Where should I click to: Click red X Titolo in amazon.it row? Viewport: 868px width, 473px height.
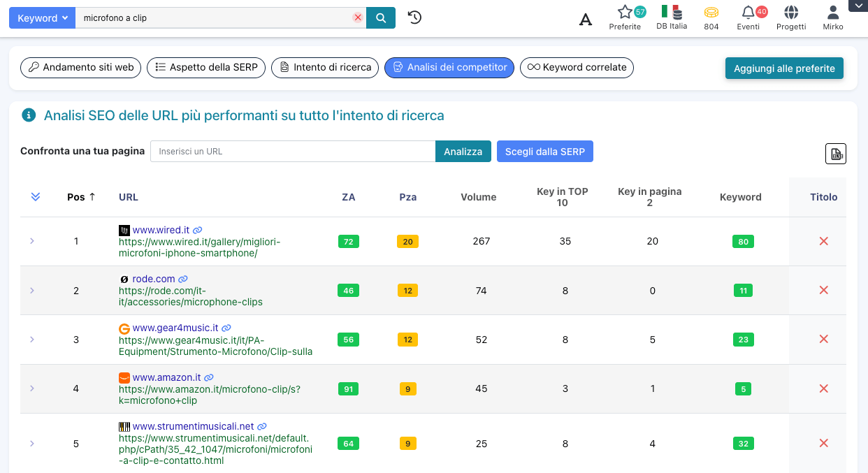point(823,388)
